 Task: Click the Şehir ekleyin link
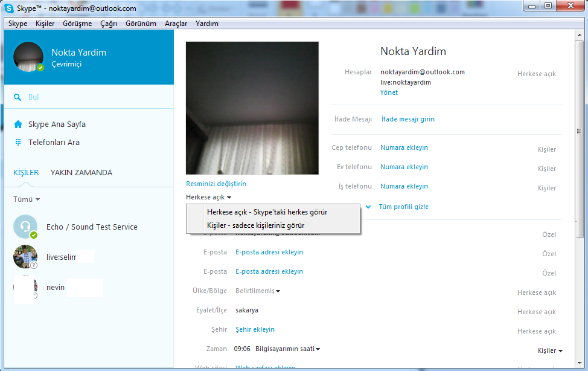click(255, 330)
